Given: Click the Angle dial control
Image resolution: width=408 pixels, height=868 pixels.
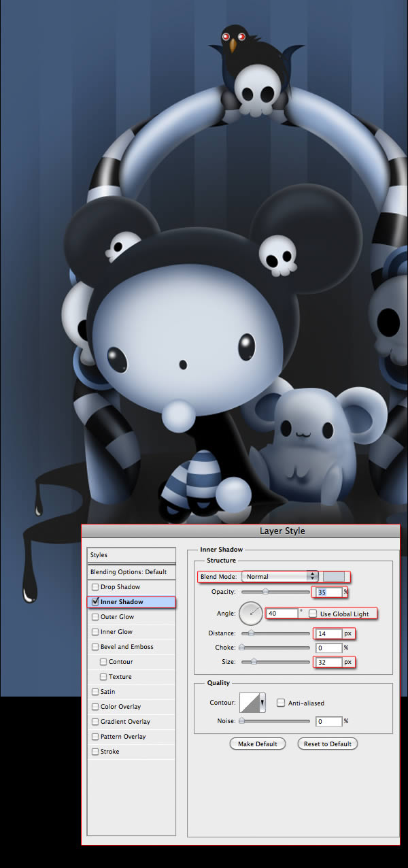Looking at the screenshot, I should [x=250, y=614].
